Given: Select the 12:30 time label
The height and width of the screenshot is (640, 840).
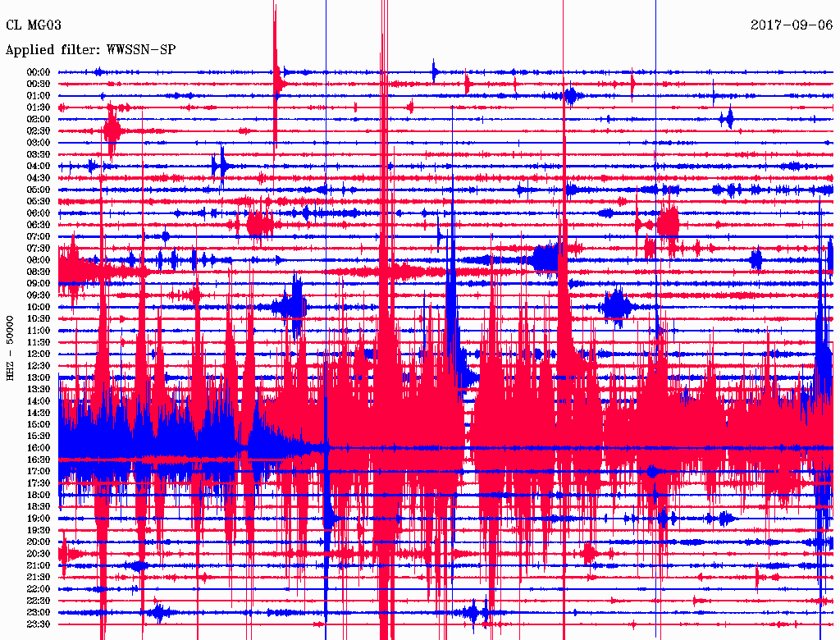Looking at the screenshot, I should 39,366.
